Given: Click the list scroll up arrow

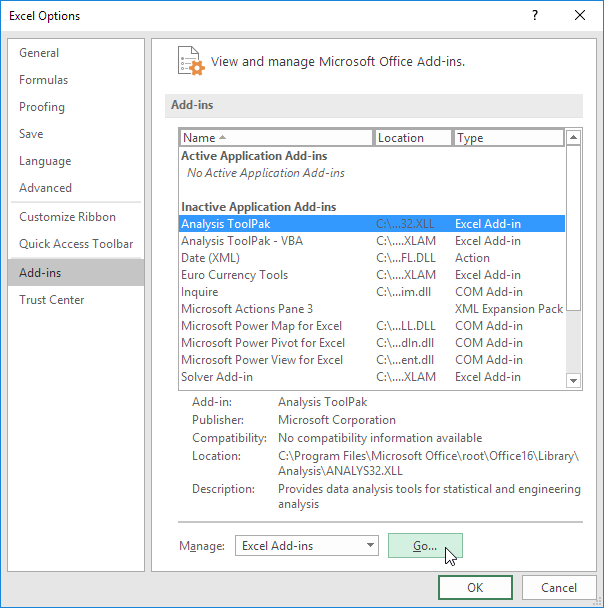Looking at the screenshot, I should click(573, 137).
